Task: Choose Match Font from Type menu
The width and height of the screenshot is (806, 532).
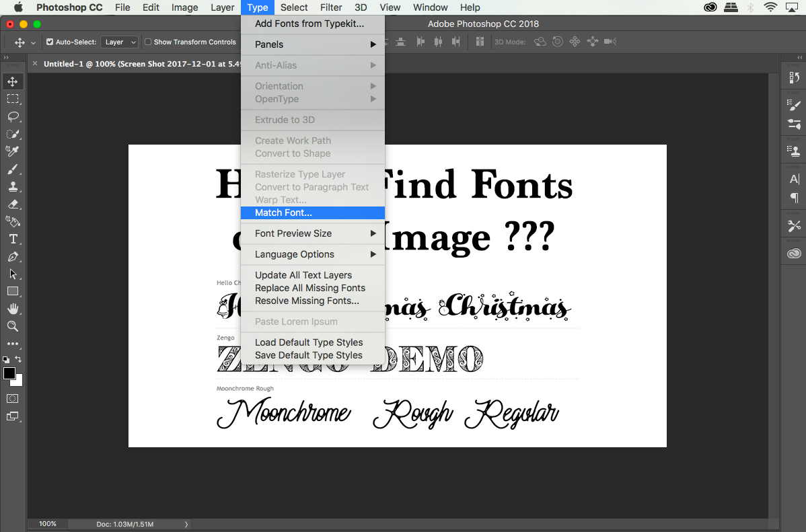Action: tap(283, 213)
